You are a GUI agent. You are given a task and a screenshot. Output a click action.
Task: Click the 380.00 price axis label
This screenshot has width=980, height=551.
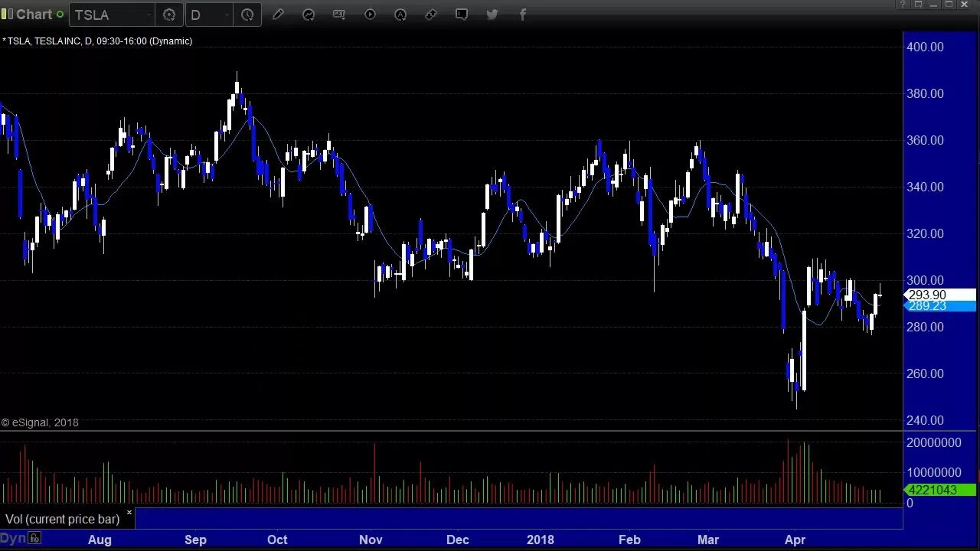[x=925, y=93]
